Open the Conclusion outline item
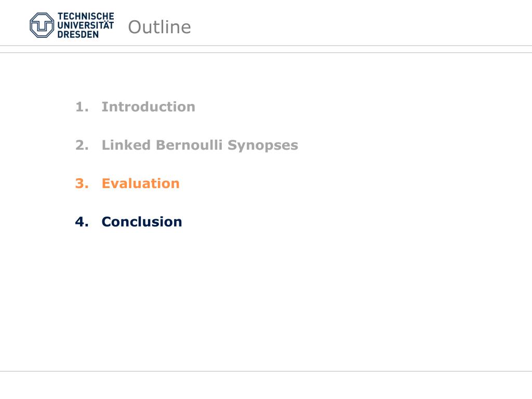 (x=142, y=222)
